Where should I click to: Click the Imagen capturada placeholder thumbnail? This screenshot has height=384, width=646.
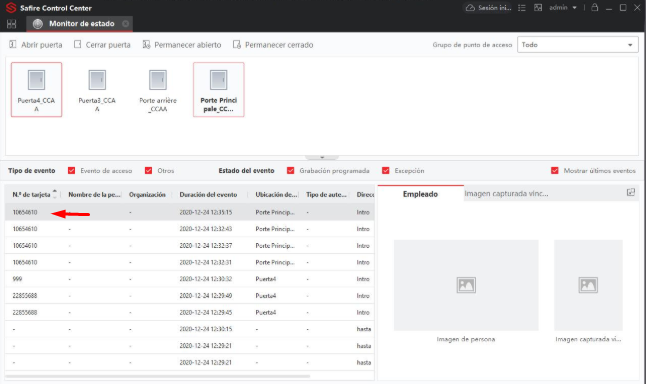(x=588, y=285)
